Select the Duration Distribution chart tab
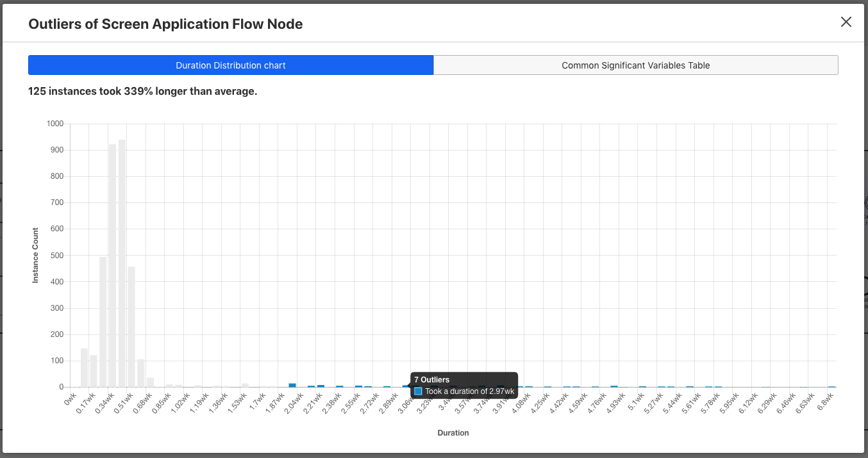868x458 pixels. (231, 65)
